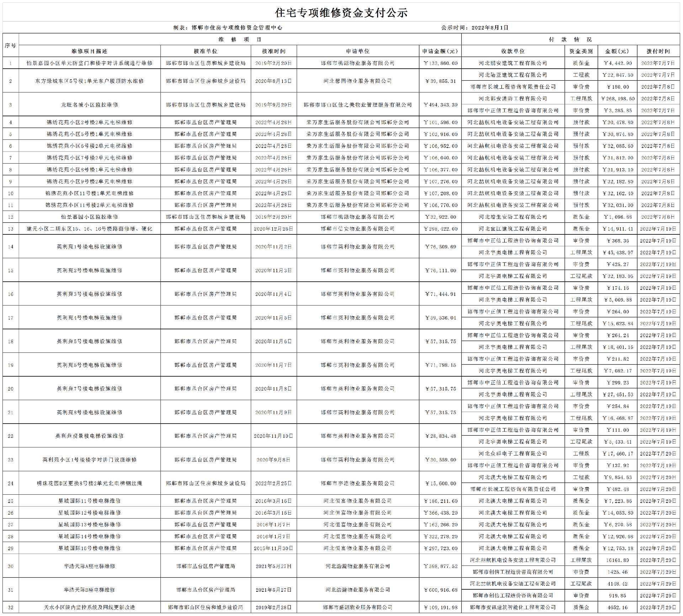Image resolution: width=683 pixels, height=616 pixels.
Task: Select the 资金类别 column header
Action: coord(581,51)
